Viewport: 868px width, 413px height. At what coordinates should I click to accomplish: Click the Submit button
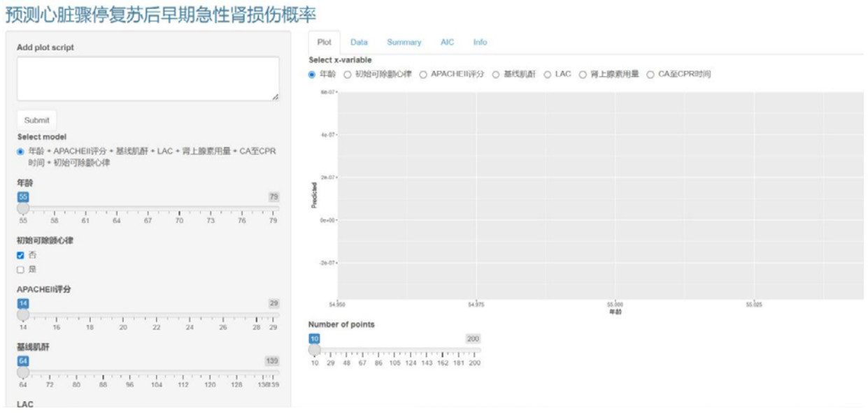coord(36,119)
